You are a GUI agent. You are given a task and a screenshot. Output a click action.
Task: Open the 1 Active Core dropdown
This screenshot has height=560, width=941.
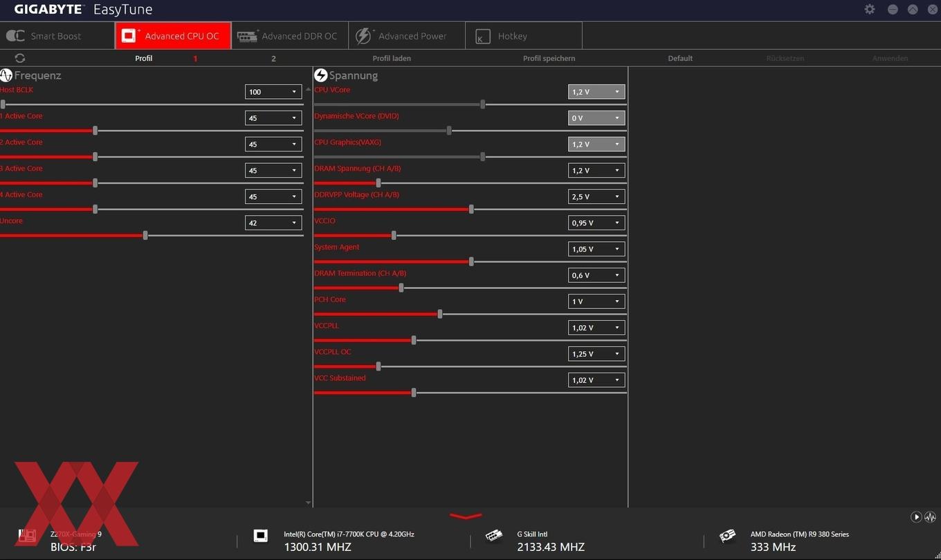[273, 118]
